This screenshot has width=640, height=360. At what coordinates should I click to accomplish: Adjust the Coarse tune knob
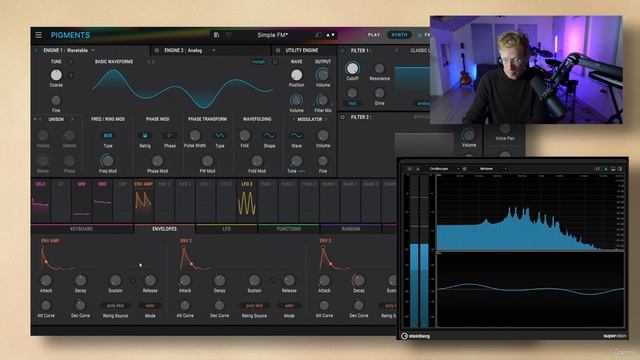[x=56, y=75]
